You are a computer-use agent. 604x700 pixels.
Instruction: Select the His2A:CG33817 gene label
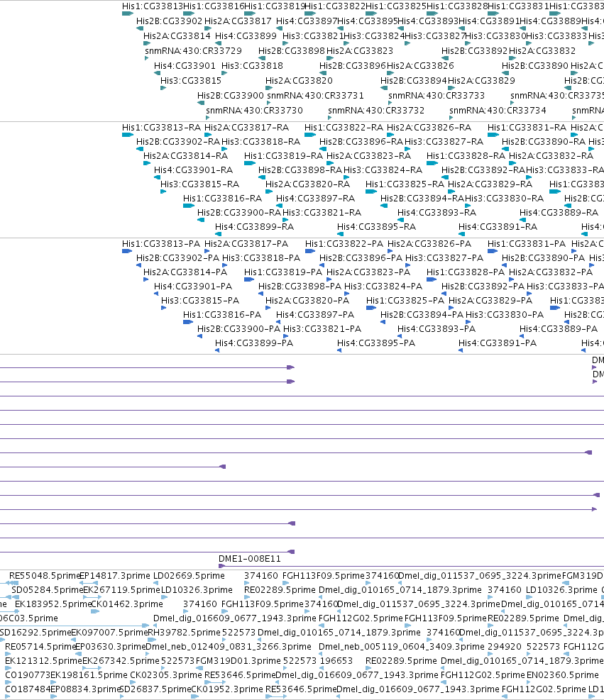click(x=238, y=21)
